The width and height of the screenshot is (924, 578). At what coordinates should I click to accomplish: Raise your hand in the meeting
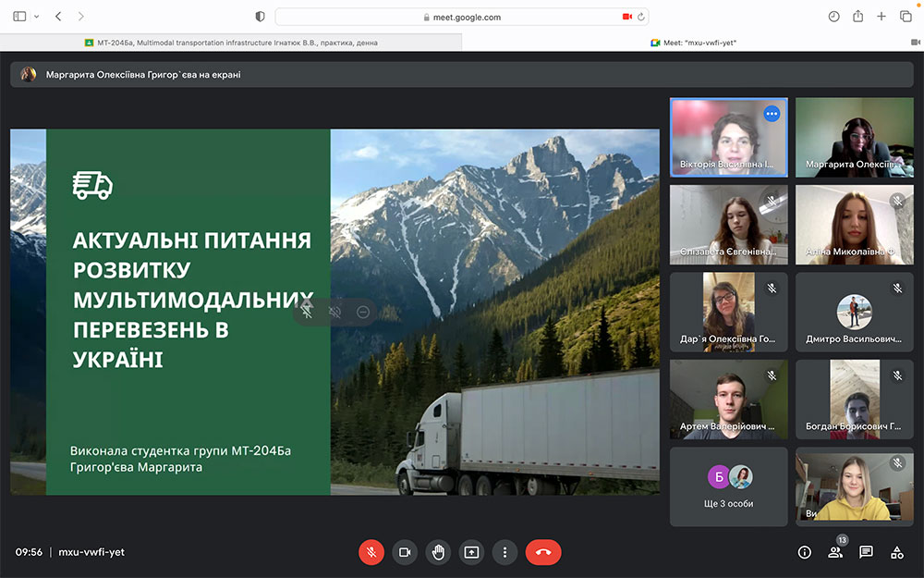click(438, 552)
